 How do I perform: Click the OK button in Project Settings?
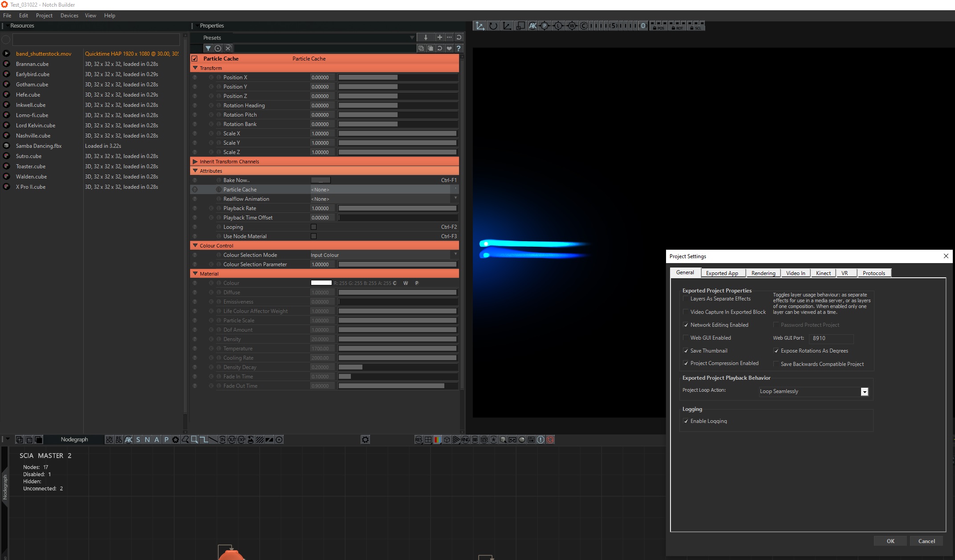[890, 541]
